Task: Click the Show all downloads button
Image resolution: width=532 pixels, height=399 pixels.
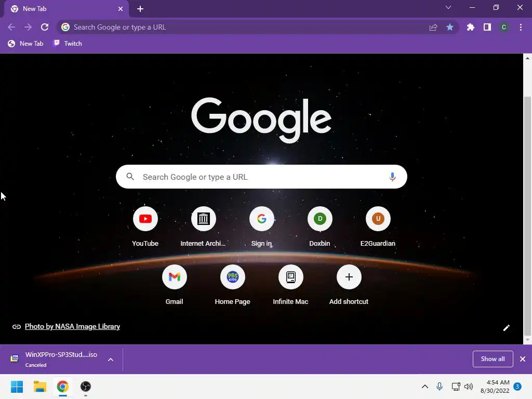Action: pos(493,359)
